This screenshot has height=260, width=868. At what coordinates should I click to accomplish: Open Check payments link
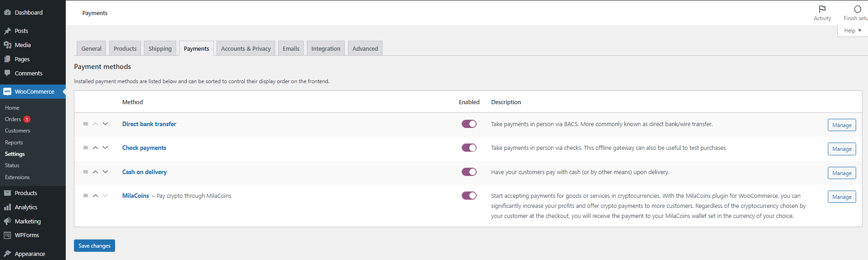point(144,148)
